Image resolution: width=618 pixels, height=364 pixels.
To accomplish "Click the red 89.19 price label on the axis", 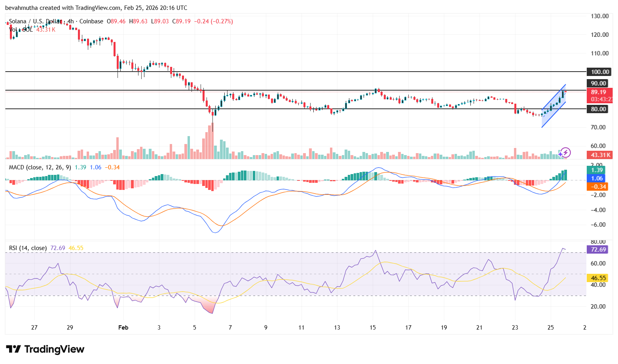I will pyautogui.click(x=599, y=92).
